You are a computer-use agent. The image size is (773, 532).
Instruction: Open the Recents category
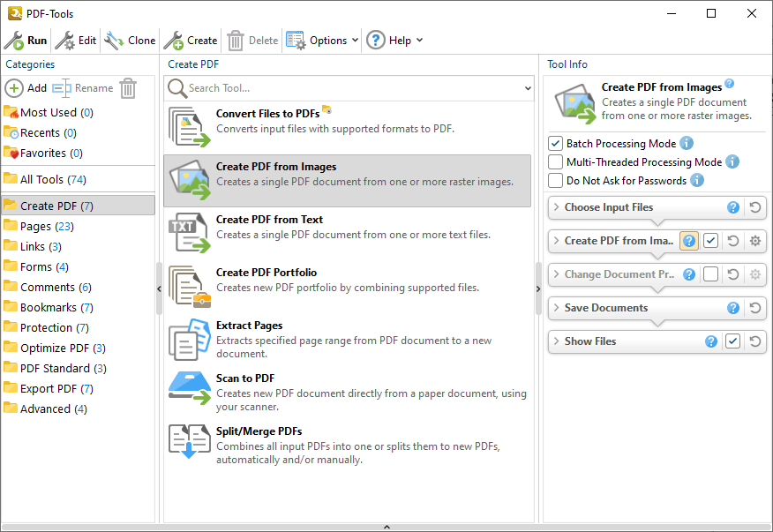41,132
